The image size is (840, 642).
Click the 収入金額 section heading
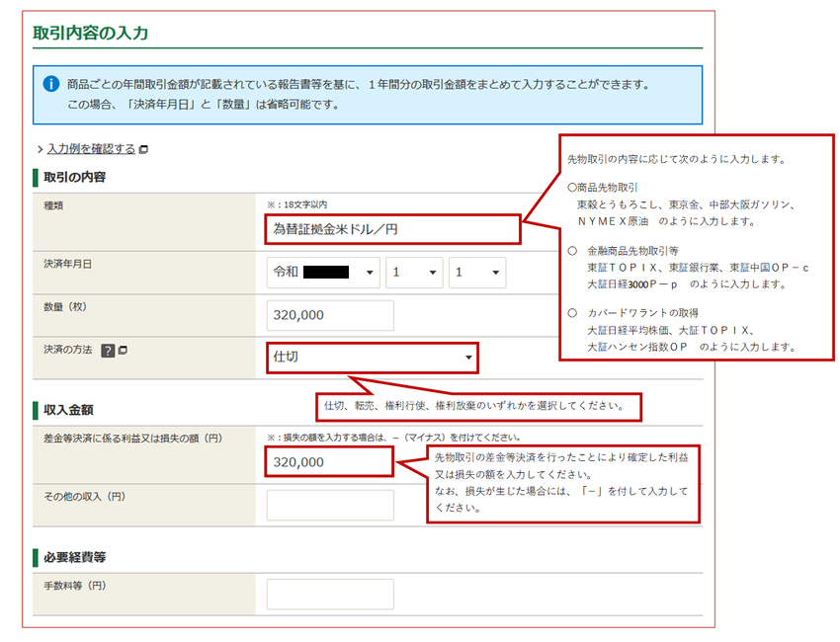point(68,409)
